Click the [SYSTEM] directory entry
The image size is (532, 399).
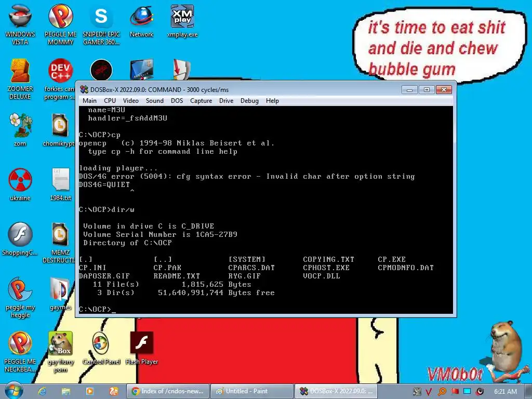coord(247,260)
